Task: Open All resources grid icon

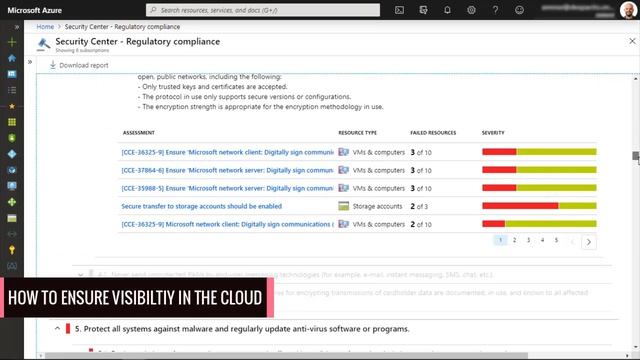Action: 12,122
